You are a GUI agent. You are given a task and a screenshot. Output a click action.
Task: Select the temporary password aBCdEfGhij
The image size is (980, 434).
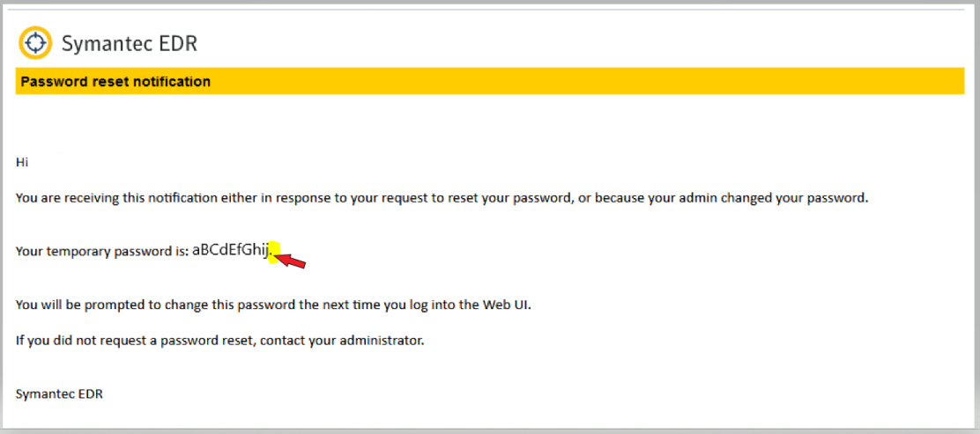[x=230, y=251]
